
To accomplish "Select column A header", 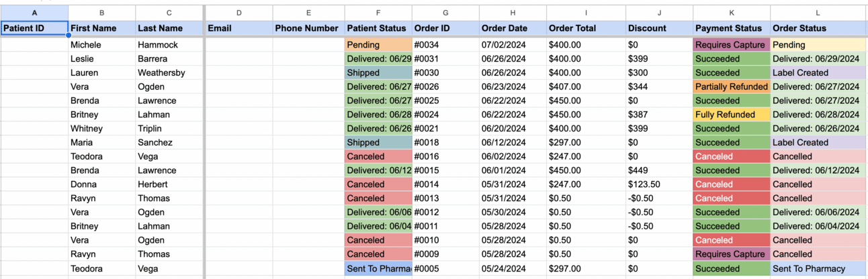I will point(34,13).
